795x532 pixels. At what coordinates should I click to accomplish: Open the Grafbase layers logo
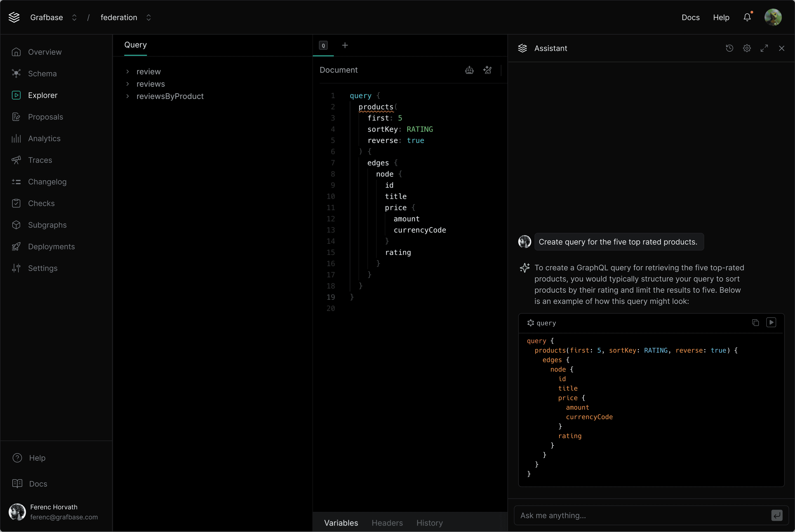(14, 17)
